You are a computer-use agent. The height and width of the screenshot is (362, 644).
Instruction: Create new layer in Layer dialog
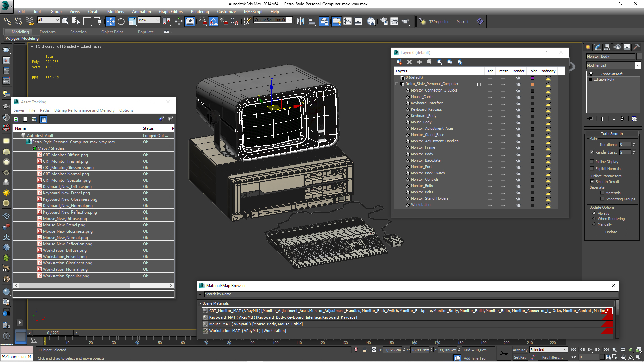click(x=399, y=62)
